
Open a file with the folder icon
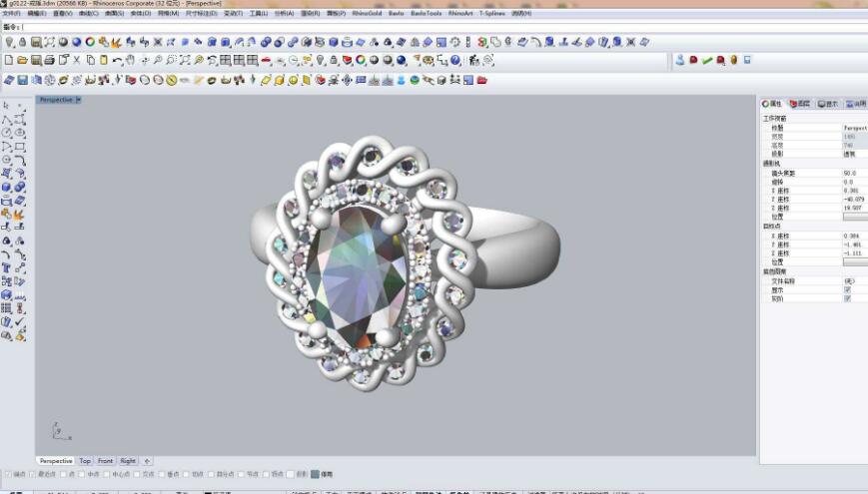coord(22,60)
